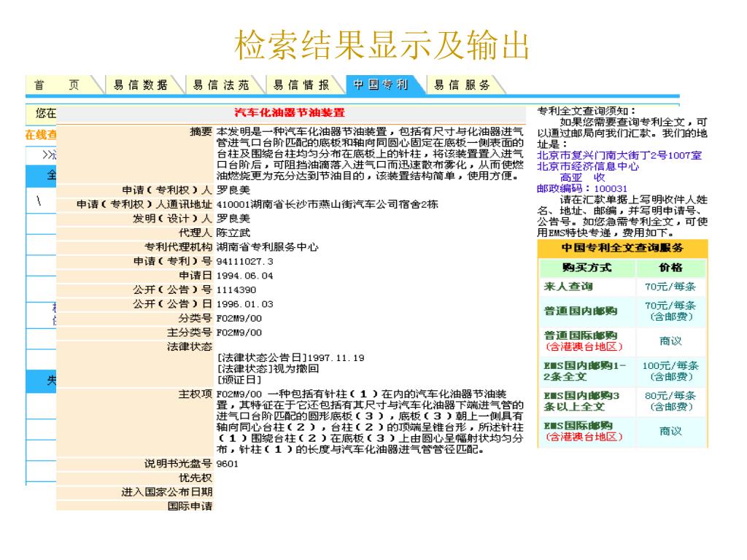The image size is (747, 560).
Task: Click the address link 北京市复兴门南大街丁2号1007室
Action: 619,155
